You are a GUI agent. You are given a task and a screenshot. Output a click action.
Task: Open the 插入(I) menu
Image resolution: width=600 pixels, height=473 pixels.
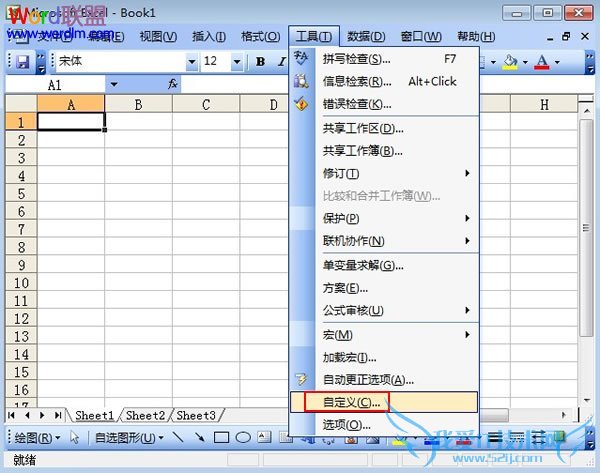pos(209,37)
